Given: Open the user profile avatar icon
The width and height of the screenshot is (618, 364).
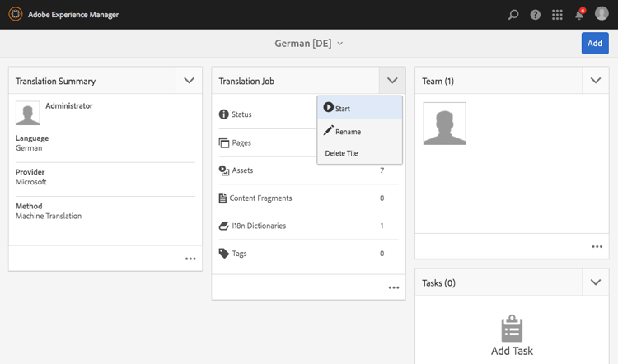Looking at the screenshot, I should 602,14.
